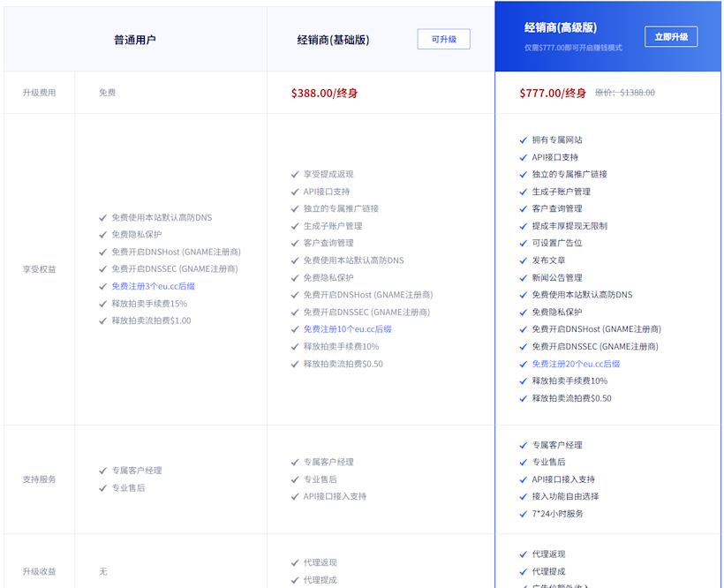Screen dimensions: 724x588
Task: Click checkmark icon beside 发布文章
Action: (x=524, y=260)
